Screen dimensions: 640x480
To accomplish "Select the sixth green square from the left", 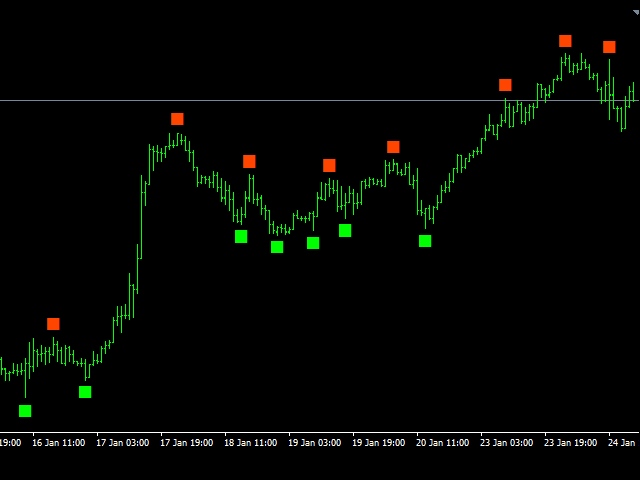I will pyautogui.click(x=345, y=231).
